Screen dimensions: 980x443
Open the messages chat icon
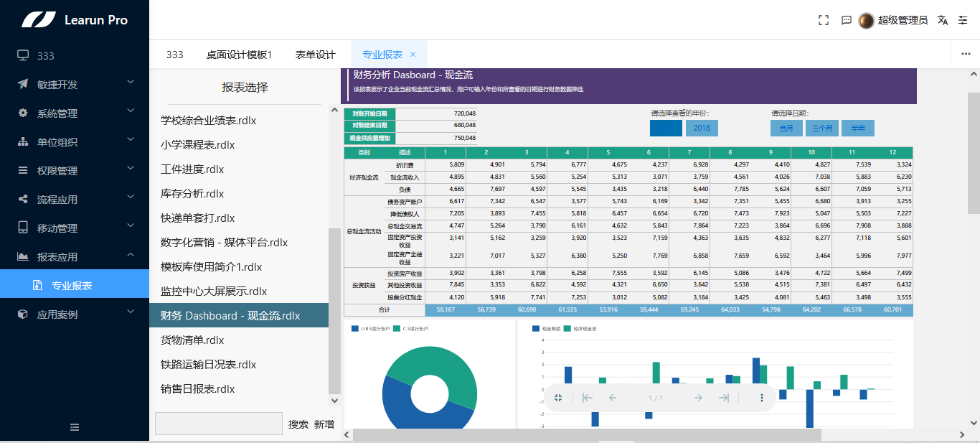(847, 20)
